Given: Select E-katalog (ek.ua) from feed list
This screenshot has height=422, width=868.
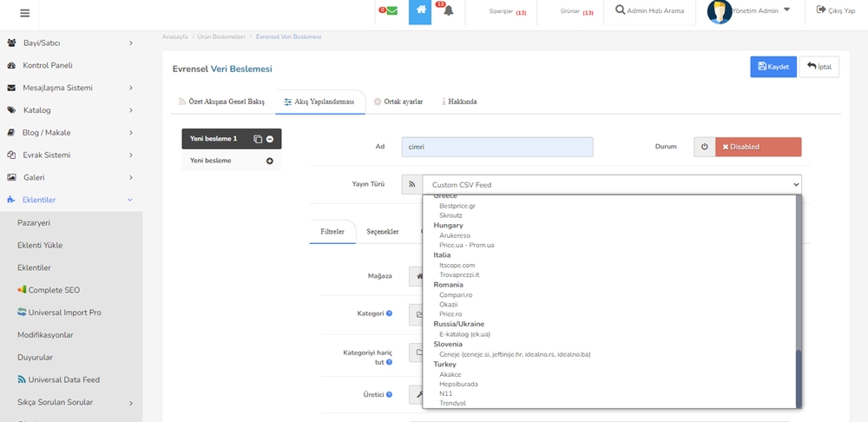Looking at the screenshot, I should click(464, 334).
